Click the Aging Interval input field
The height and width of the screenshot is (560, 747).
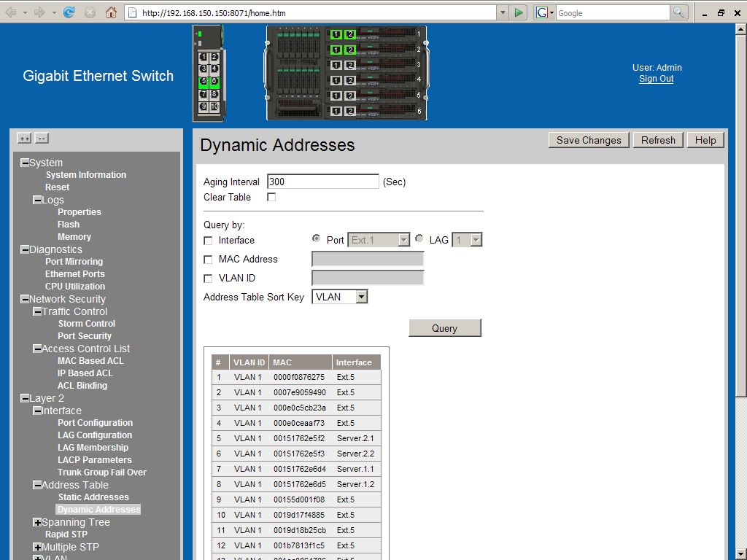(322, 182)
